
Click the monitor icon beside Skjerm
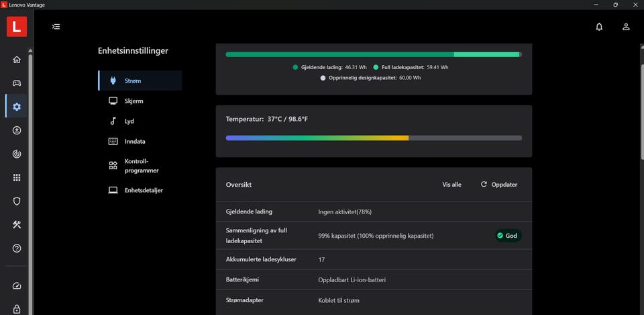tap(113, 101)
